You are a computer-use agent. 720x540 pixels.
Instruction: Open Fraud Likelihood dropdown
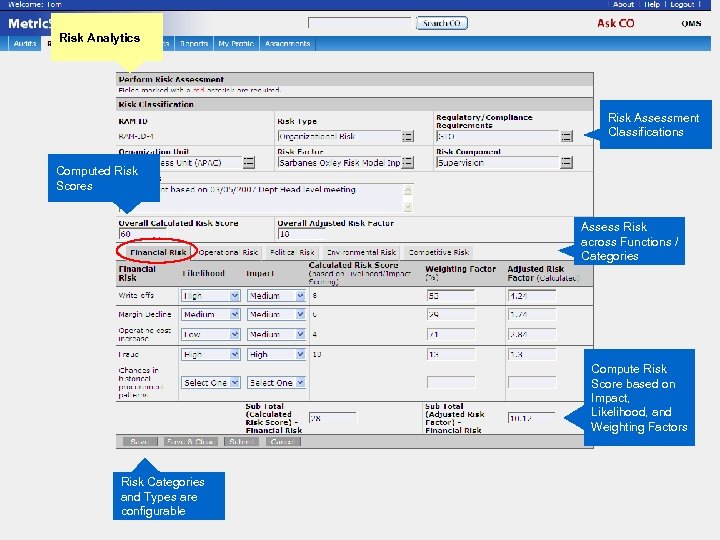click(x=211, y=354)
